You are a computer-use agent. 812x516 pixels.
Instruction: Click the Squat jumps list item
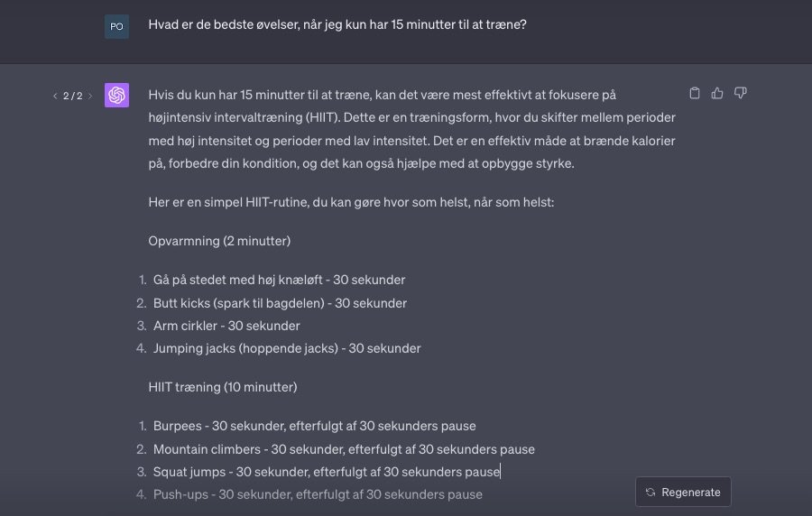click(x=326, y=472)
